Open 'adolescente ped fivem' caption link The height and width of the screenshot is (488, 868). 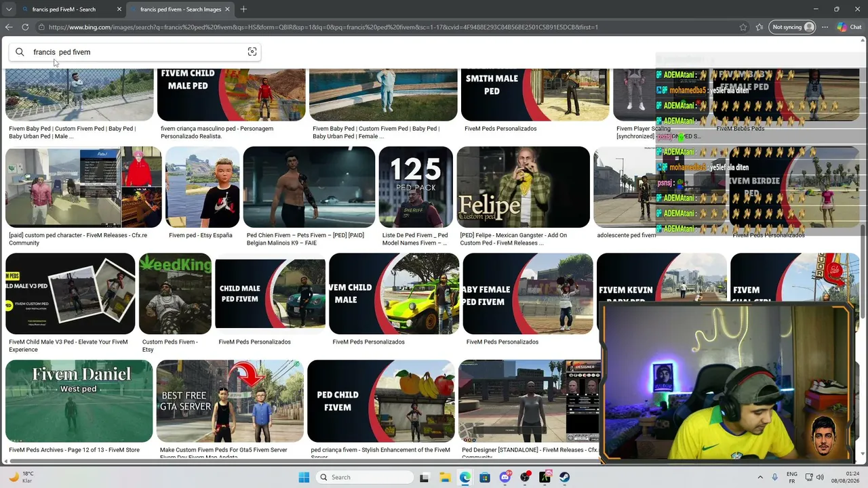click(627, 235)
